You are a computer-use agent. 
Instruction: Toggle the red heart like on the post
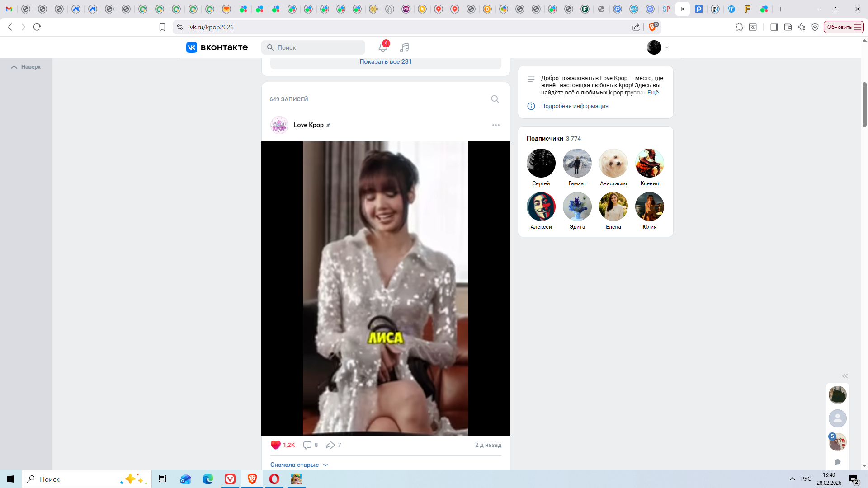[x=275, y=445]
